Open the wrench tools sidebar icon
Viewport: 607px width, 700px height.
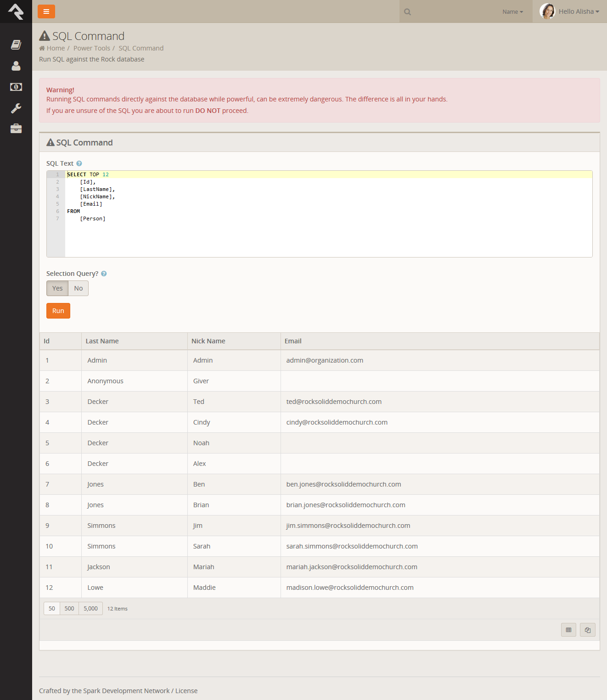pyautogui.click(x=16, y=108)
